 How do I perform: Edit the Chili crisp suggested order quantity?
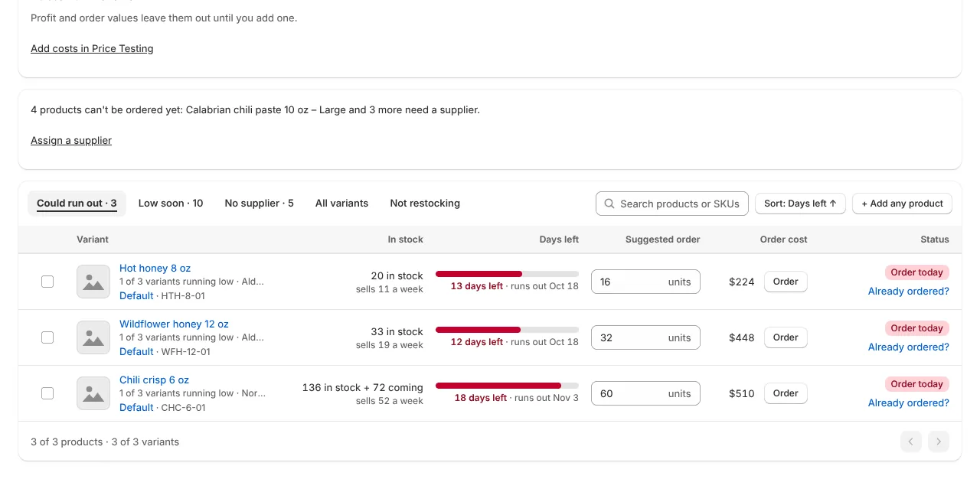(x=645, y=393)
